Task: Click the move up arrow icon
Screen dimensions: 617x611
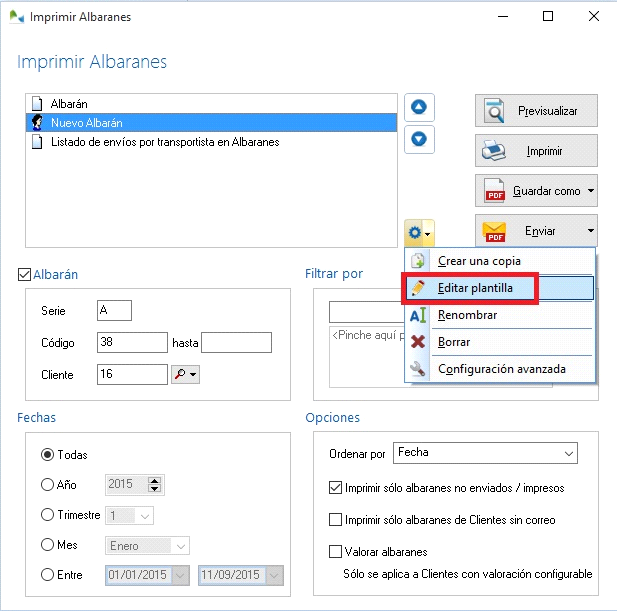Action: click(x=419, y=107)
